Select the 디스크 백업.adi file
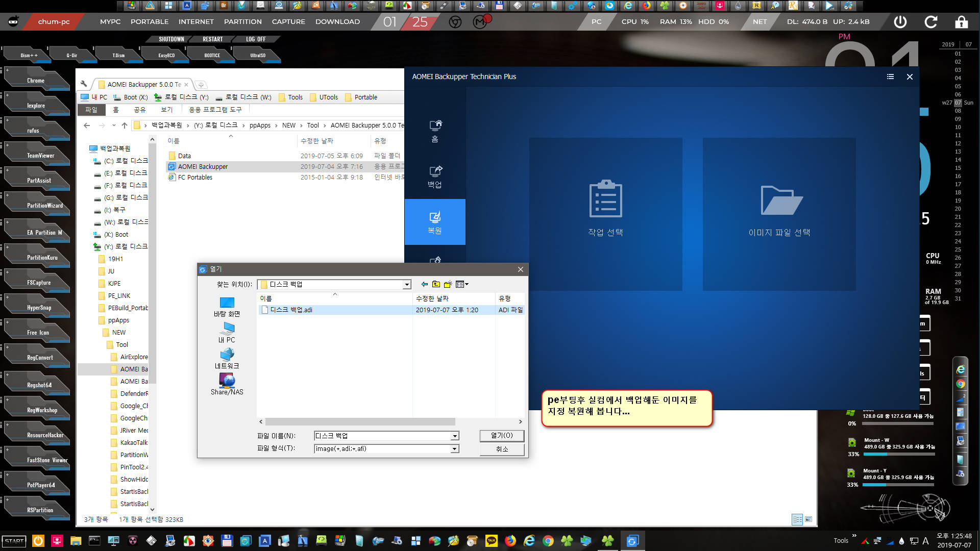Image resolution: width=980 pixels, height=551 pixels. [291, 310]
